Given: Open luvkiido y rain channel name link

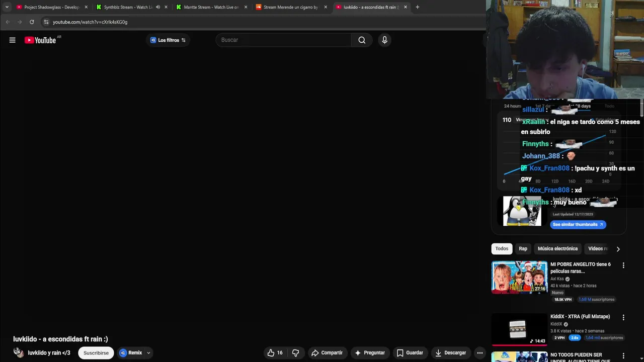Looking at the screenshot, I should point(49,353).
